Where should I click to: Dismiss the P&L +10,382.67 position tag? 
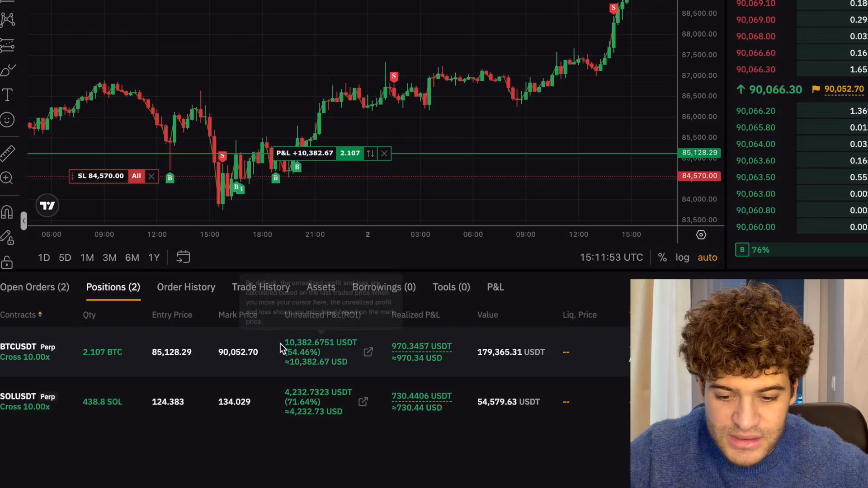click(x=384, y=153)
